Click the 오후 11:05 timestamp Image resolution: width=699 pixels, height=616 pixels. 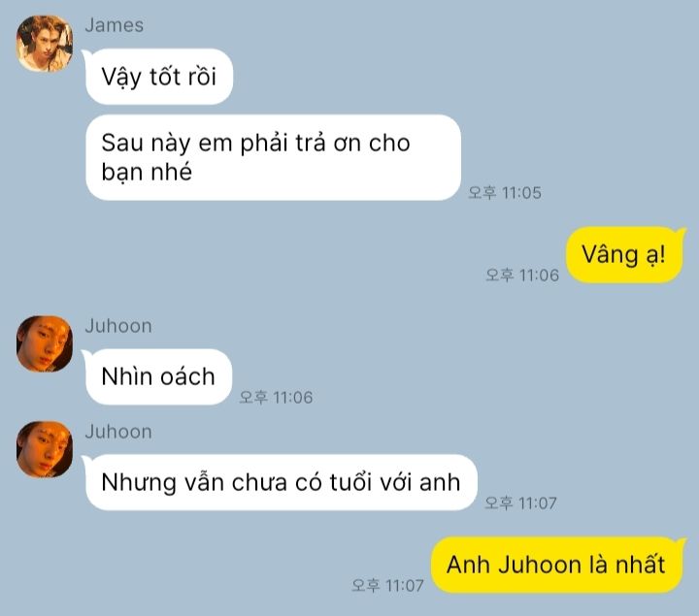click(505, 193)
